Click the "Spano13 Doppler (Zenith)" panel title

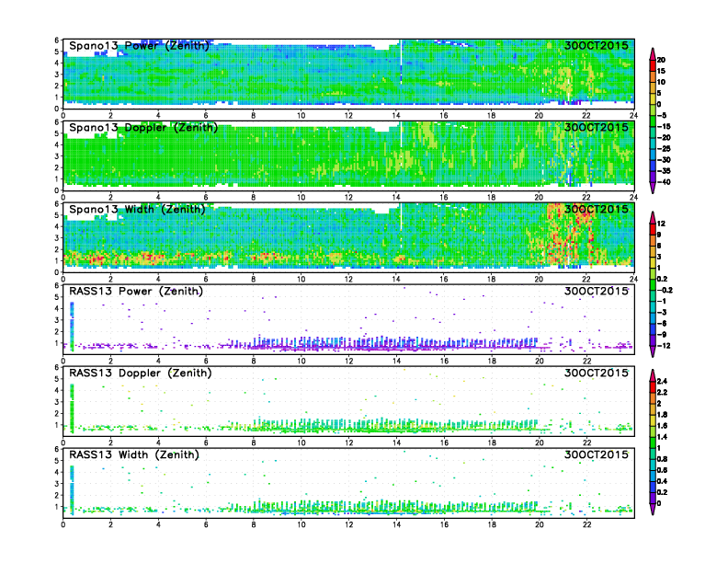(x=143, y=127)
